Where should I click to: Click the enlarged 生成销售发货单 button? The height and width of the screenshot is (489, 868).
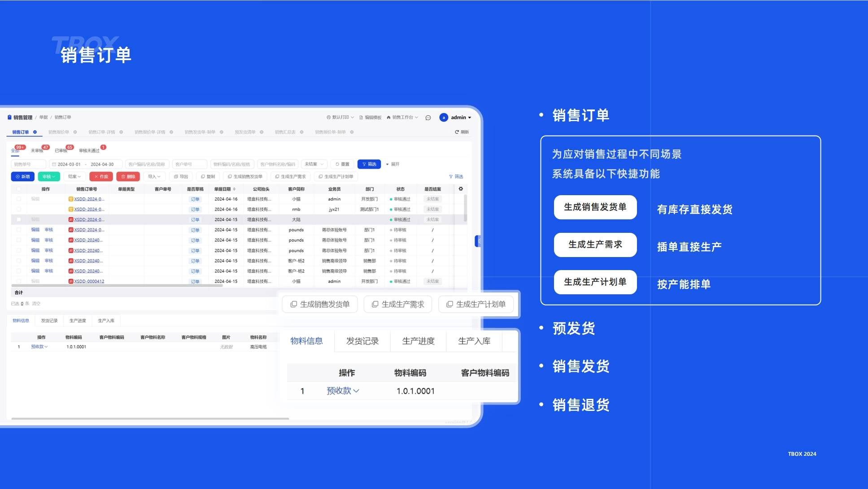click(x=320, y=304)
